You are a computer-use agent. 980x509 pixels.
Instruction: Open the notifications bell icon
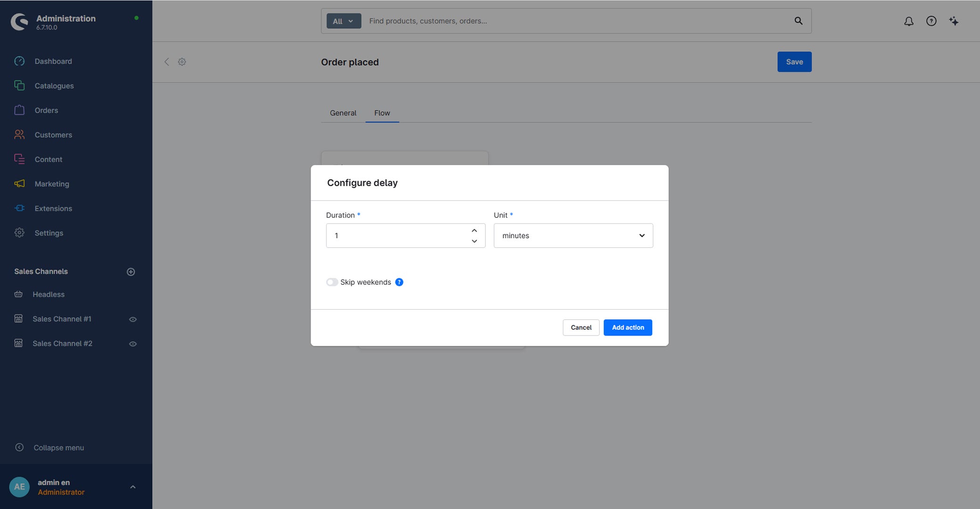908,21
